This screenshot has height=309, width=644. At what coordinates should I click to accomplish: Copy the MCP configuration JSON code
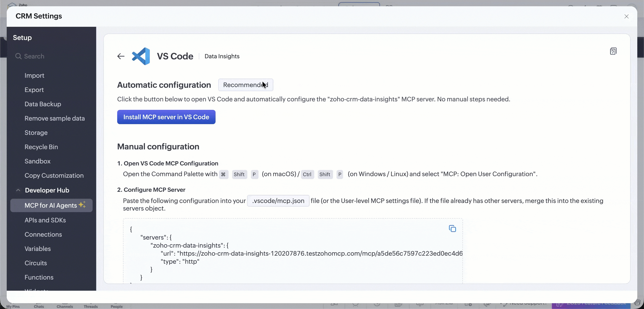point(452,228)
